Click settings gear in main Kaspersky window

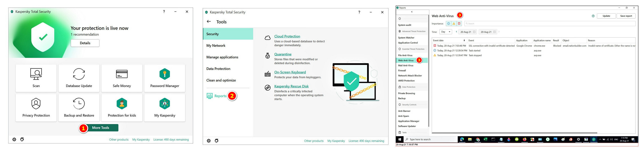click(14, 139)
